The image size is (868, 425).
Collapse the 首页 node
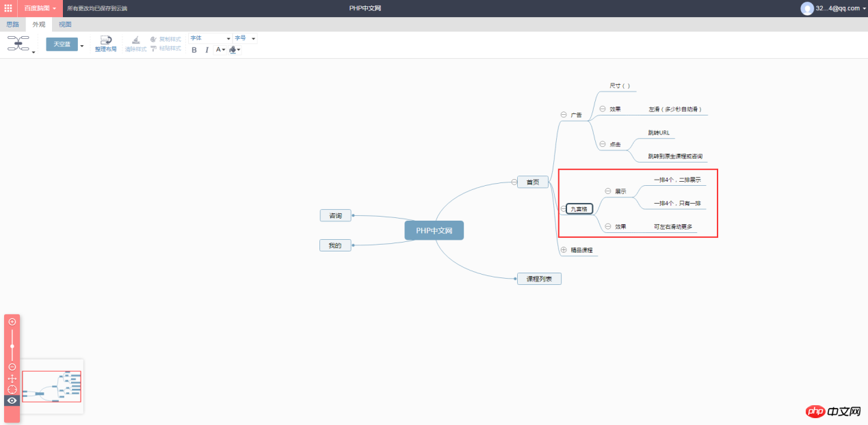pos(513,182)
